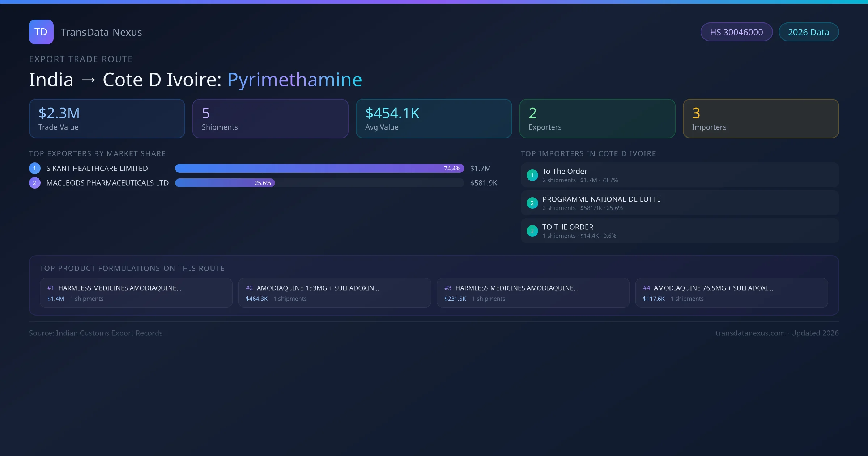
Task: Click rank 2 badge beside Macleods Pharmaceuticals
Action: point(35,183)
